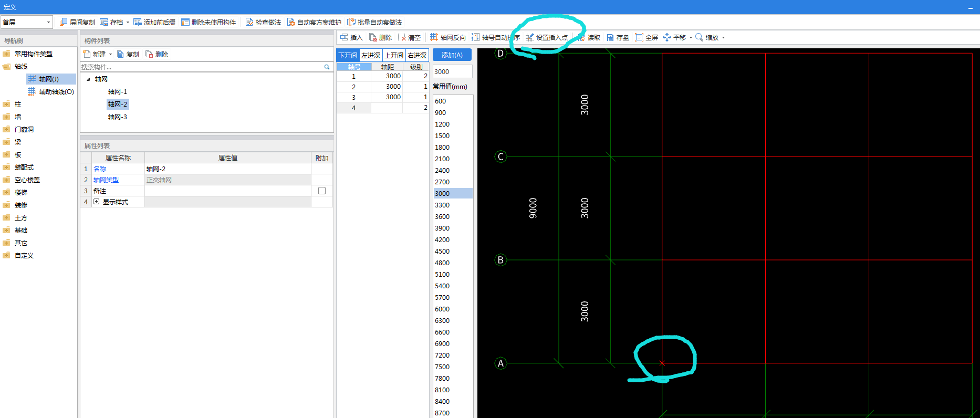The width and height of the screenshot is (980, 418).
Task: Click the 全屏 fullscreen icon
Action: click(x=639, y=37)
